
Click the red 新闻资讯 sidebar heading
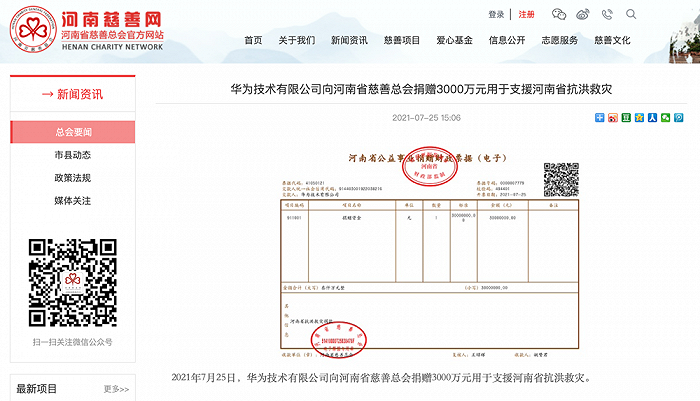click(x=73, y=94)
